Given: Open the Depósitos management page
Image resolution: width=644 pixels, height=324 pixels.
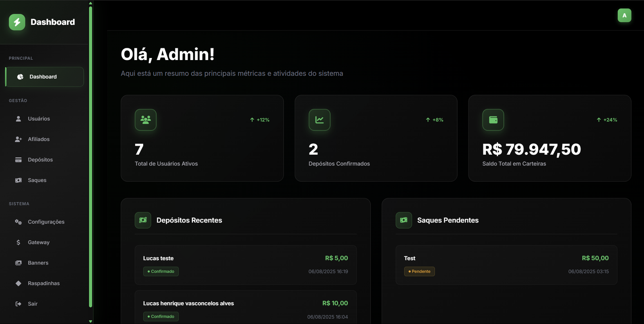Looking at the screenshot, I should pyautogui.click(x=40, y=160).
